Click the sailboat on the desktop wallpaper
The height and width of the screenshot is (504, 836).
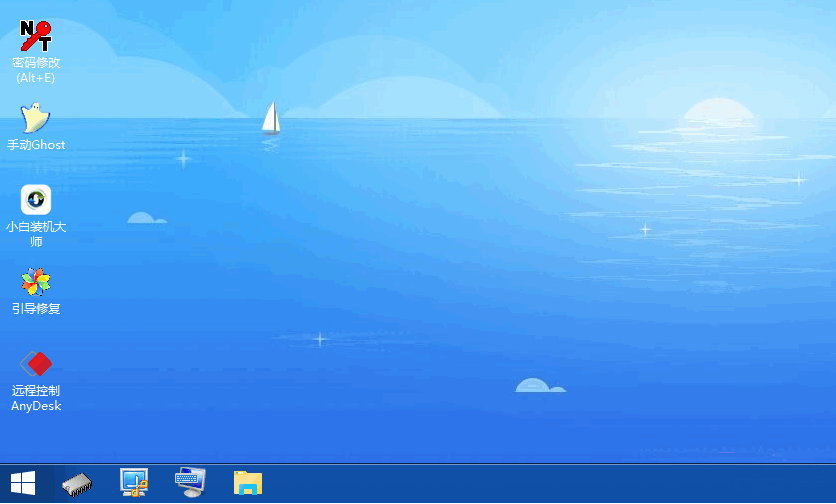click(270, 117)
